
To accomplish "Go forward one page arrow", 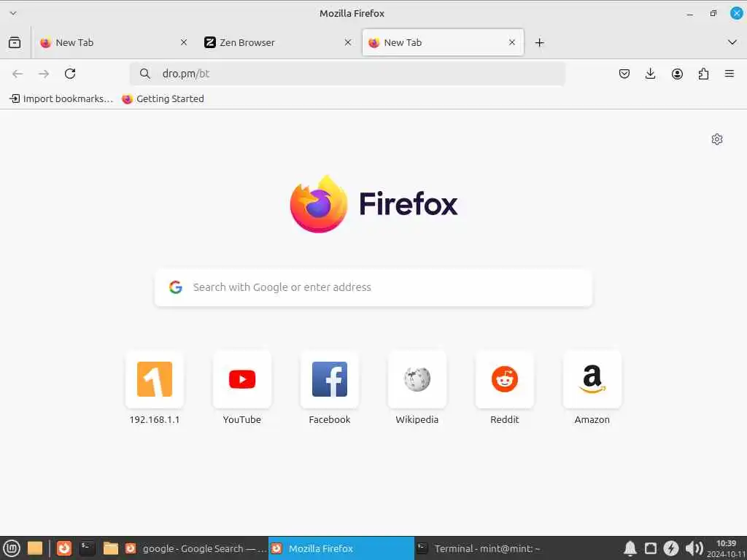I will pyautogui.click(x=44, y=74).
